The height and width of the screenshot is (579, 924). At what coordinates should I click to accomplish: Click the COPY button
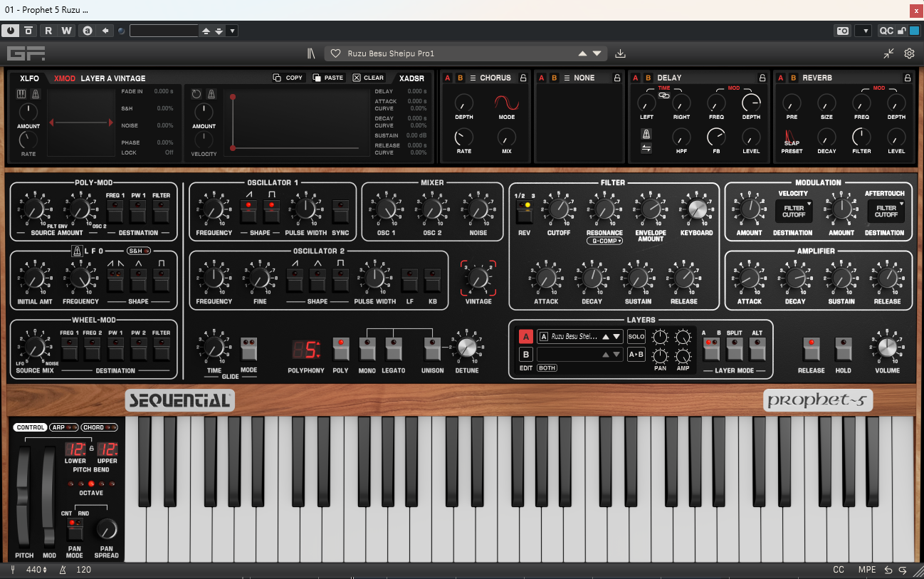coord(288,78)
